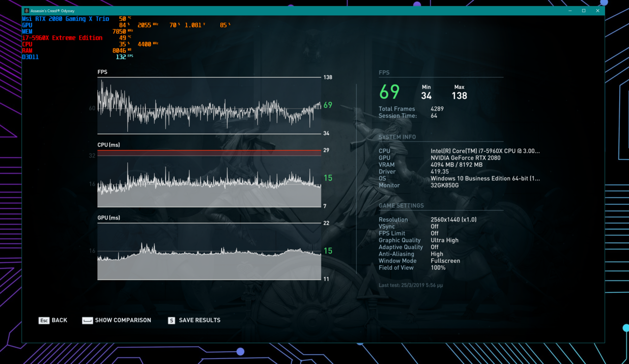Click the overlay GPU voltage 1.081 V
The height and width of the screenshot is (364, 629).
pos(195,25)
